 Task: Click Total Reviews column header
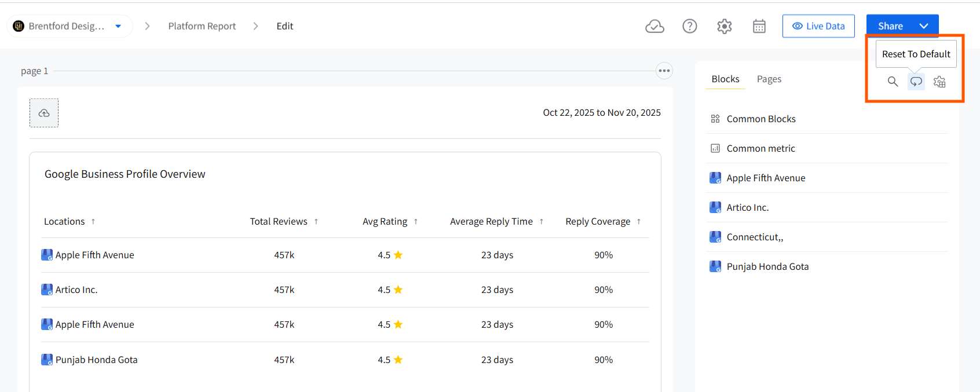coord(279,222)
